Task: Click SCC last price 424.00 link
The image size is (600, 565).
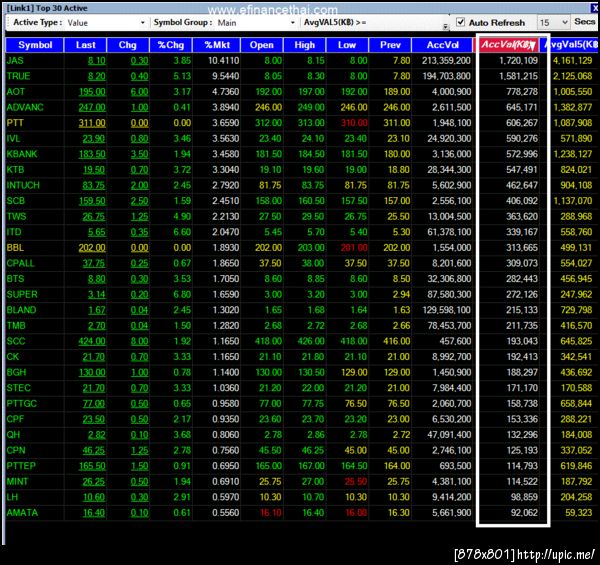Action: click(92, 342)
